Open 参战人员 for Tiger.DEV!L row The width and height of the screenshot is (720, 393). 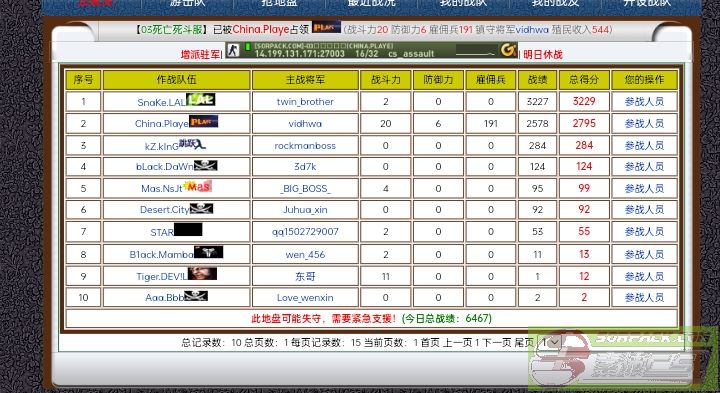pos(644,276)
